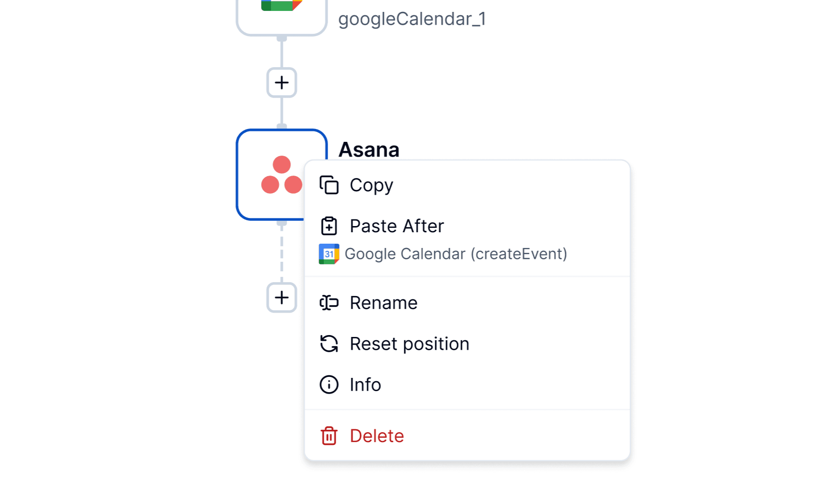The image size is (839, 504).
Task: Click the Copy icon in the context menu
Action: click(x=329, y=185)
